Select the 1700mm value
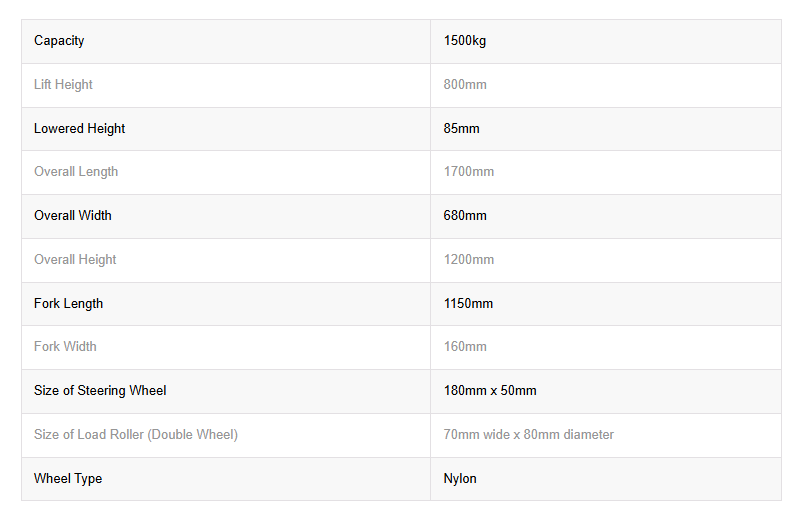Viewport: 802px width, 517px height. pyautogui.click(x=469, y=172)
